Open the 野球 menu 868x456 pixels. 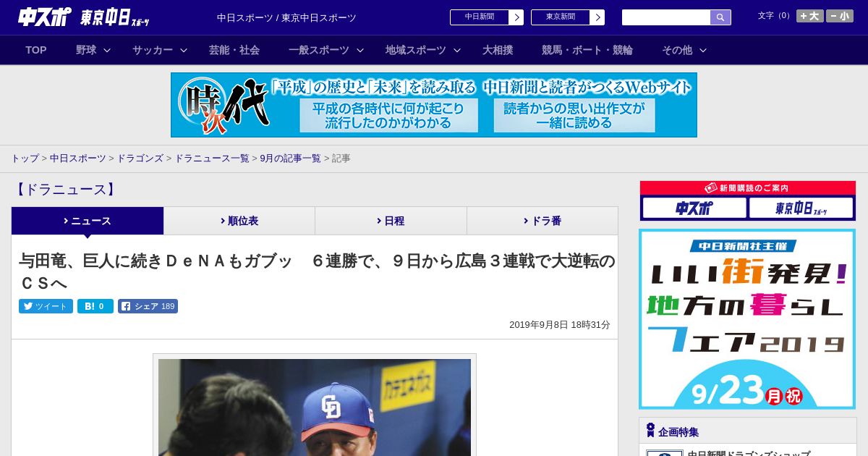tap(86, 50)
